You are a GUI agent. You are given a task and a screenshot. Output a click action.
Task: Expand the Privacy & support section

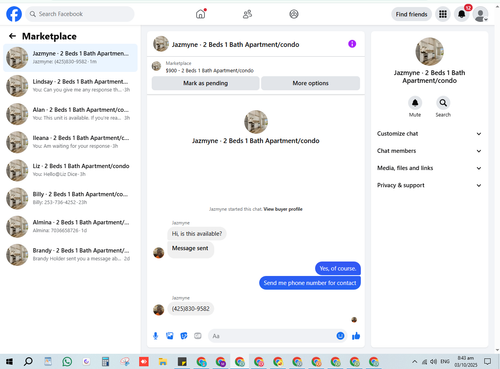429,185
